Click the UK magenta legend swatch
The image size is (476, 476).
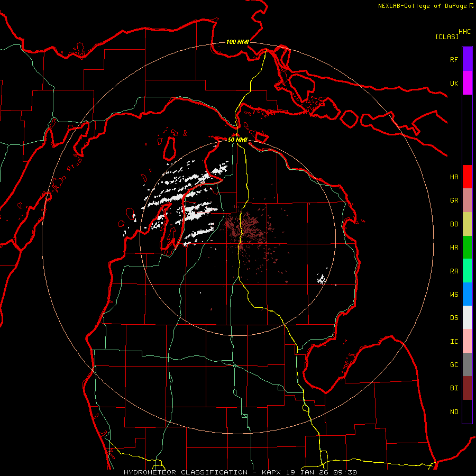pos(467,83)
